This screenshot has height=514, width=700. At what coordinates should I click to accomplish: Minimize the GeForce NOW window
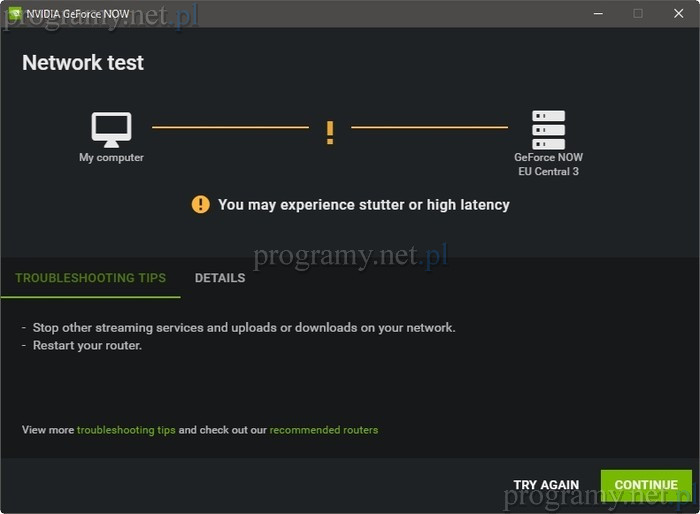[598, 13]
